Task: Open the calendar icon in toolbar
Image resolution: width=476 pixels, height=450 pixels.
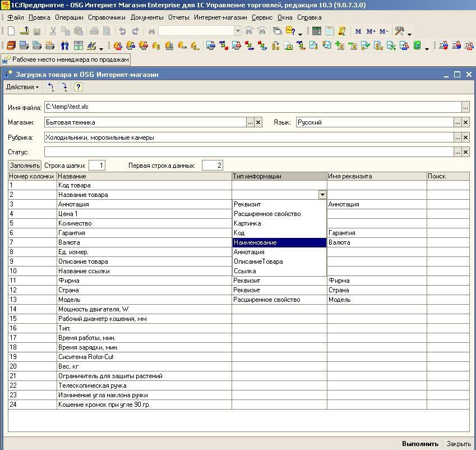Action: pyautogui.click(x=330, y=31)
